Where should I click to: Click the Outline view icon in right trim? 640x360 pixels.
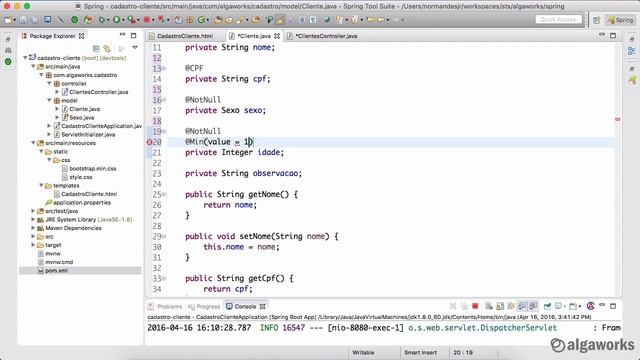(x=632, y=51)
